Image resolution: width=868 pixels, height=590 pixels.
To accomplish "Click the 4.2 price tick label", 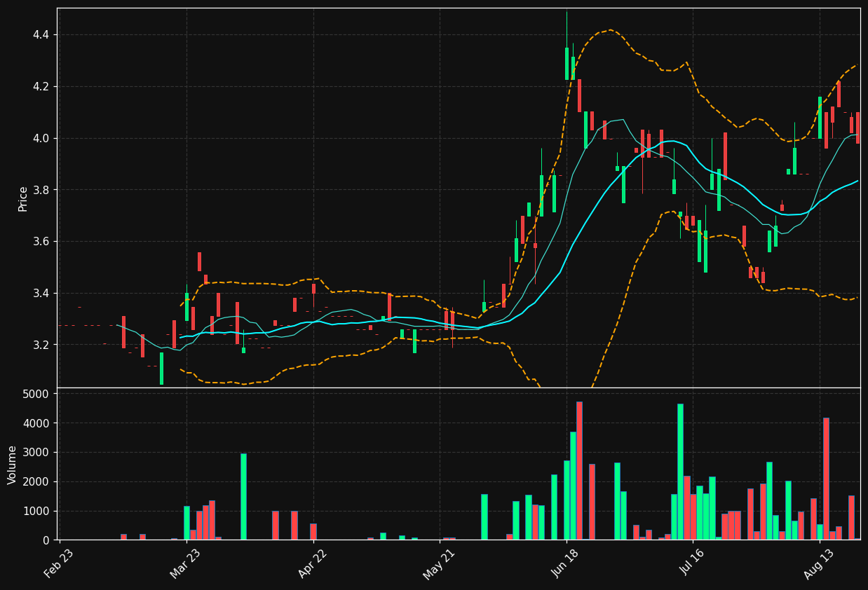I will coord(41,87).
